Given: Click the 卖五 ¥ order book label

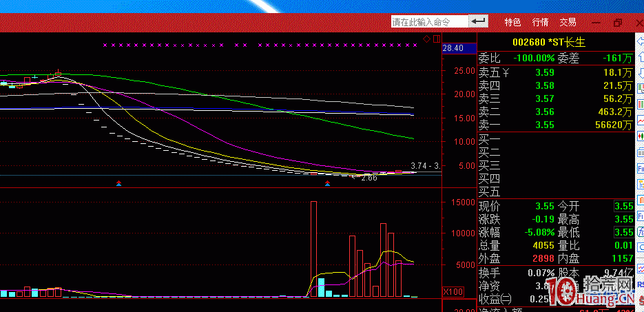Looking at the screenshot, I should click(x=493, y=72).
